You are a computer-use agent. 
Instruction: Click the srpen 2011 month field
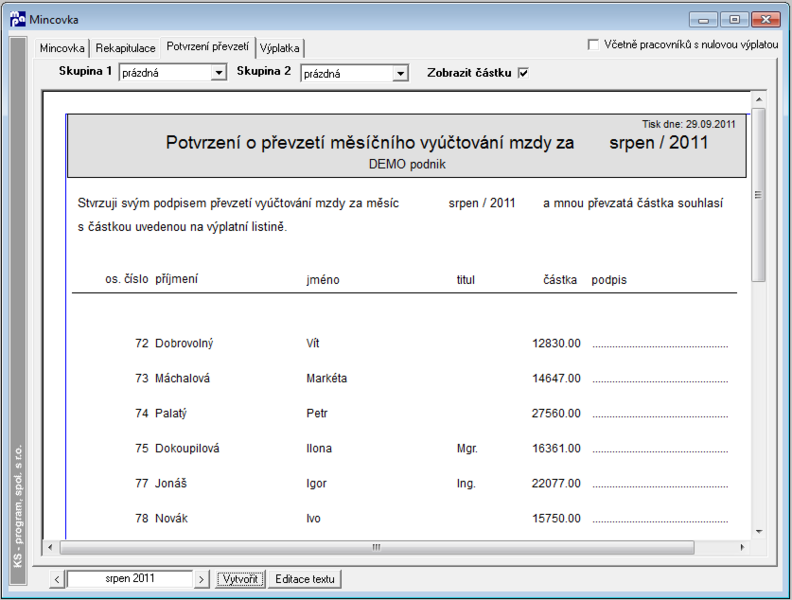click(x=130, y=579)
